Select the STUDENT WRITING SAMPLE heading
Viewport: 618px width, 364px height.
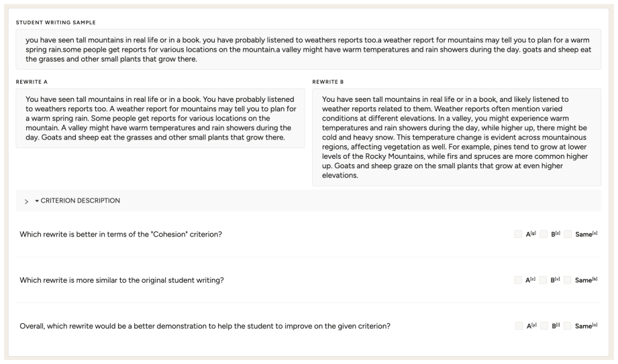pyautogui.click(x=56, y=22)
